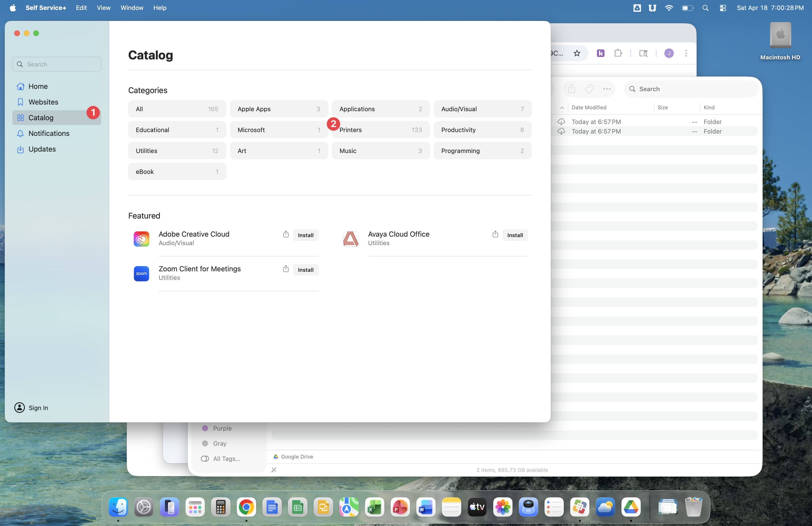Open the Window menu in menu bar
This screenshot has height=526, width=812.
pos(132,8)
